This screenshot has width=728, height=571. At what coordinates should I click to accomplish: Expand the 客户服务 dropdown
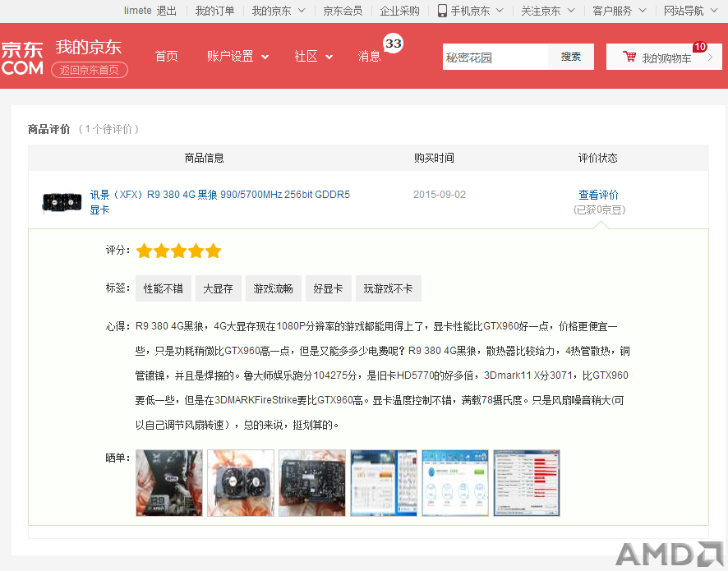[643, 10]
